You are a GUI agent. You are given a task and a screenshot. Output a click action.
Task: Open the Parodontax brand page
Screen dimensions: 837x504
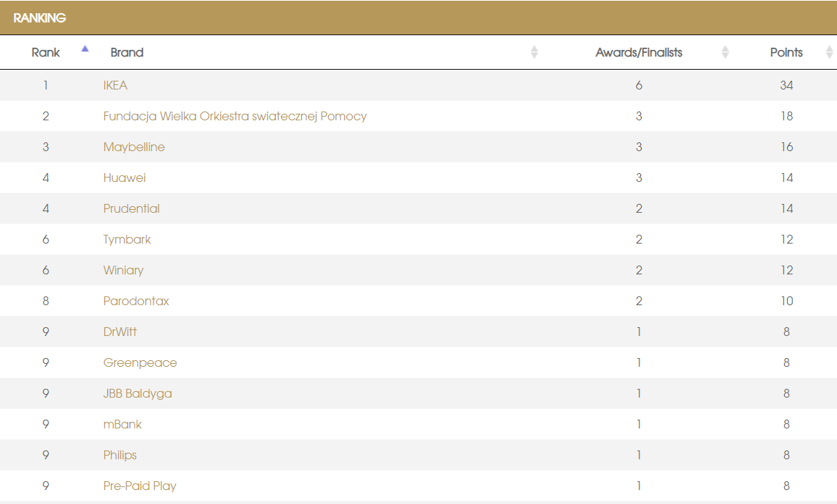click(x=136, y=301)
